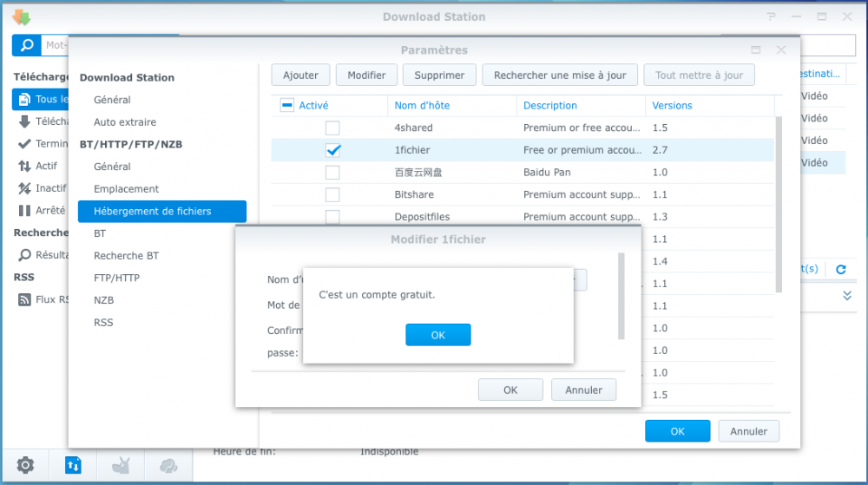The image size is (868, 485).
Task: Open Emplacement settings
Action: pyautogui.click(x=126, y=189)
